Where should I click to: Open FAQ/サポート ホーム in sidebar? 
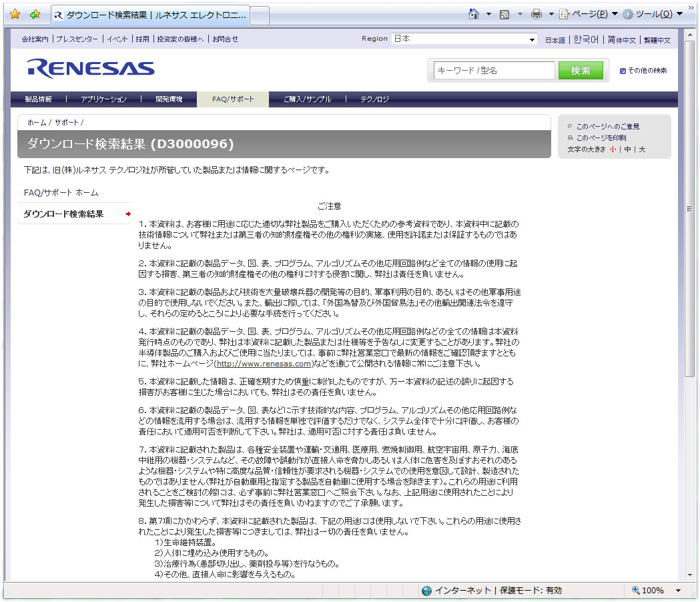(x=61, y=193)
